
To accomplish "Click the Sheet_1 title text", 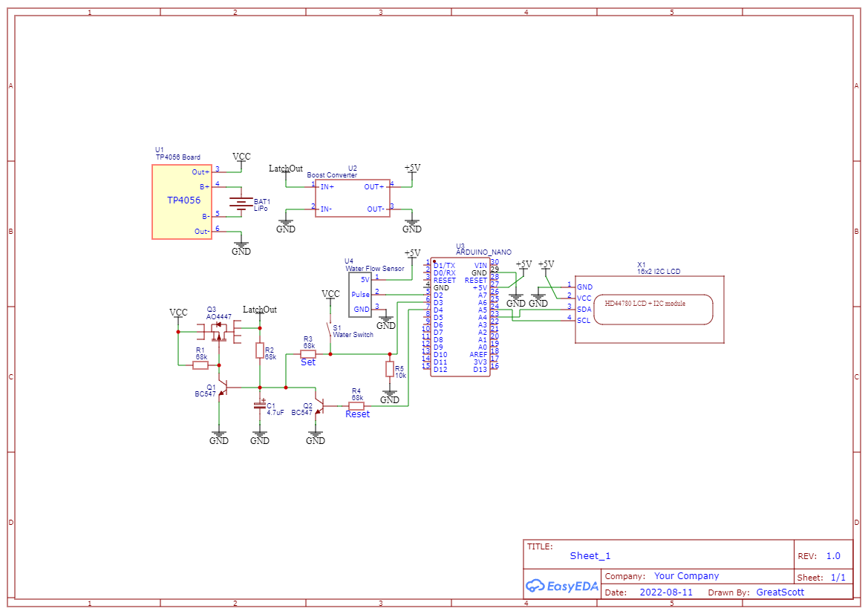I will [589, 555].
